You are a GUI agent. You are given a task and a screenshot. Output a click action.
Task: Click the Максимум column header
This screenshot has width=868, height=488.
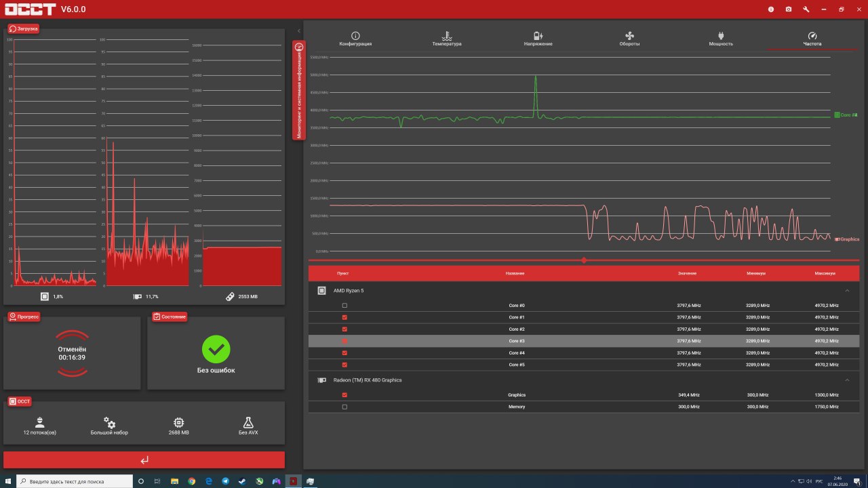[x=825, y=273]
